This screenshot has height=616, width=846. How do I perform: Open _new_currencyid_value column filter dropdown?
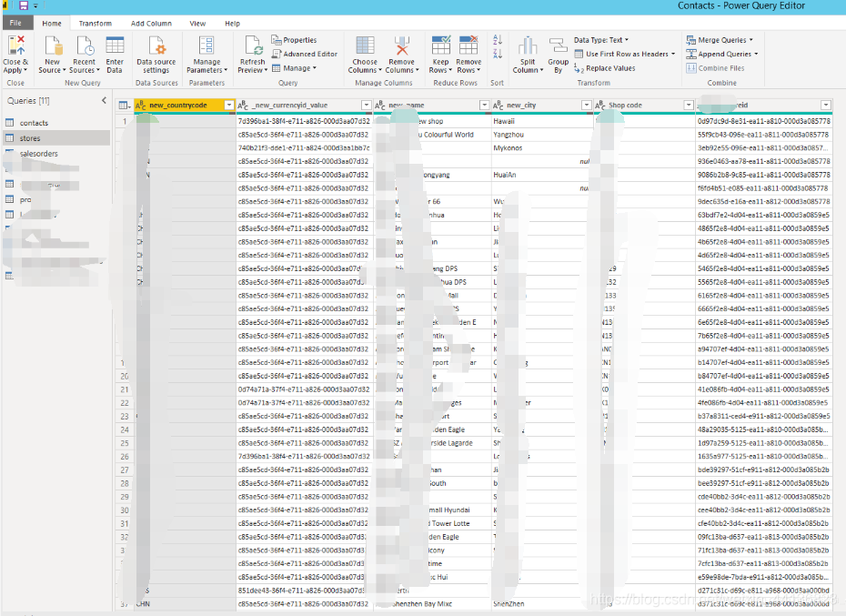click(x=367, y=106)
